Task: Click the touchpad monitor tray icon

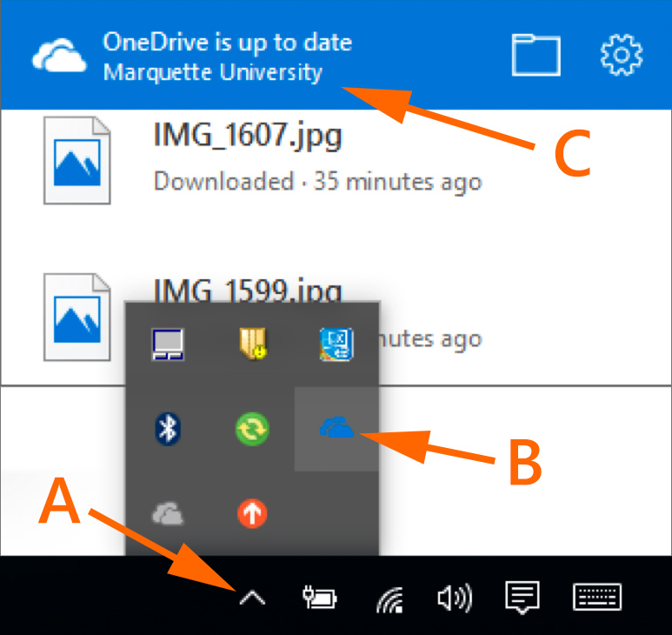Action: pos(167,345)
